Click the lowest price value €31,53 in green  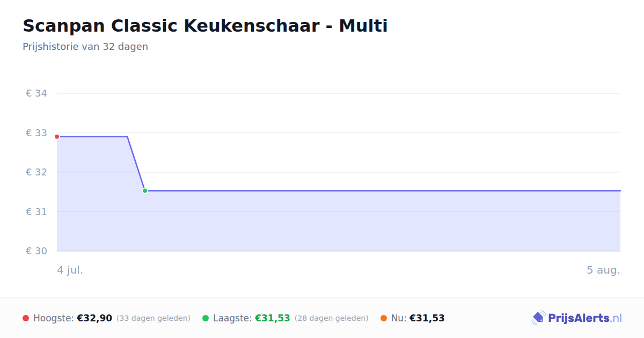(273, 318)
